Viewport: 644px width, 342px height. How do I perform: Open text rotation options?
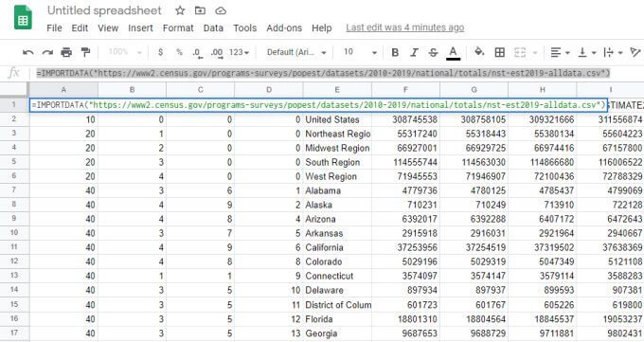(x=635, y=52)
